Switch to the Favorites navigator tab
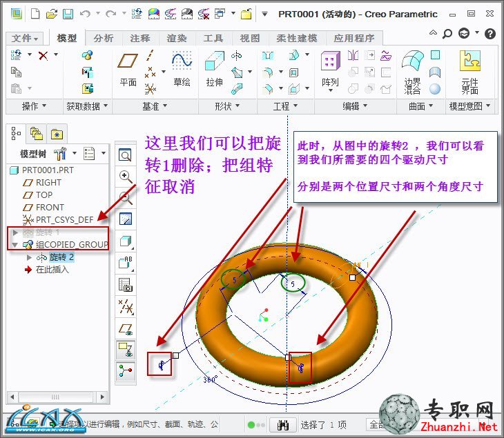Image resolution: width=504 pixels, height=438 pixels. point(57,134)
